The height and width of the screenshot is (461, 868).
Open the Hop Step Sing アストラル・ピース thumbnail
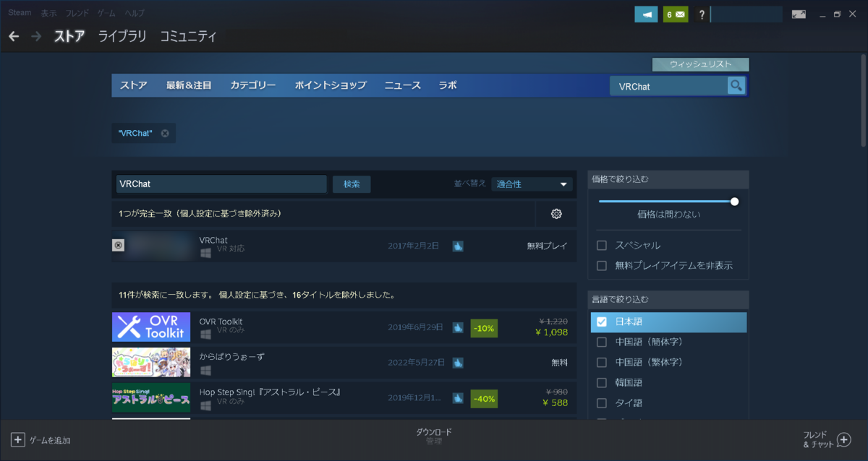[151, 397]
